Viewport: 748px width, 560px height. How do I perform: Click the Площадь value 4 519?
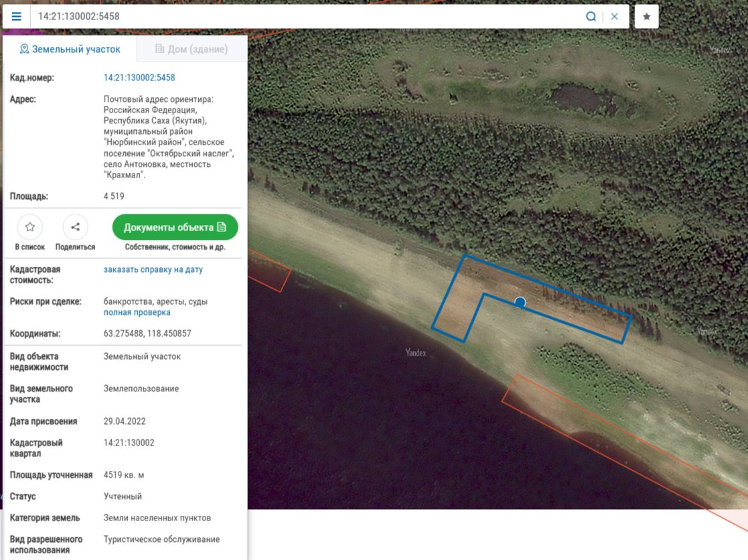coord(114,196)
